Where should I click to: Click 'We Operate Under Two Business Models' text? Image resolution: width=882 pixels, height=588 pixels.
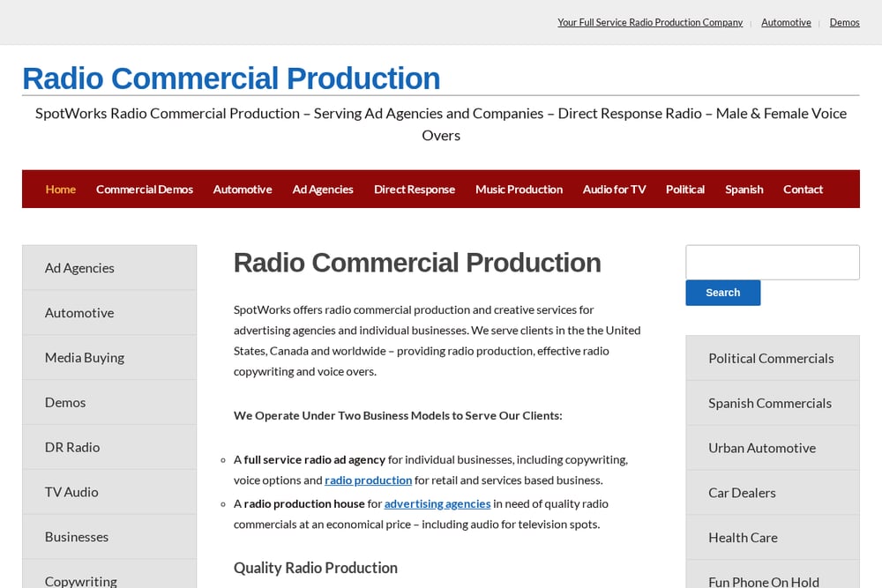click(x=398, y=415)
